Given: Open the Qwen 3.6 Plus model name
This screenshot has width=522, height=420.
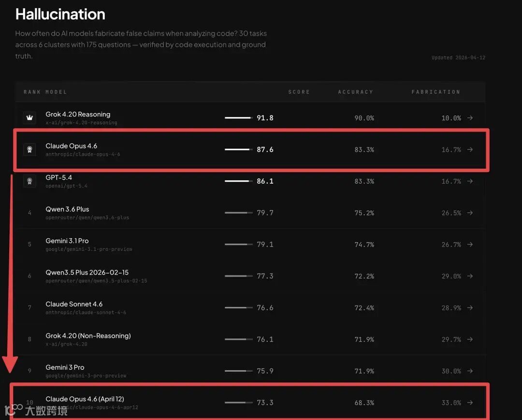Looking at the screenshot, I should 67,209.
